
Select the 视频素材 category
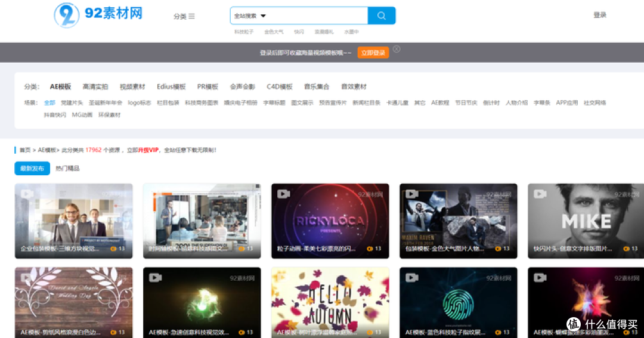coord(132,86)
